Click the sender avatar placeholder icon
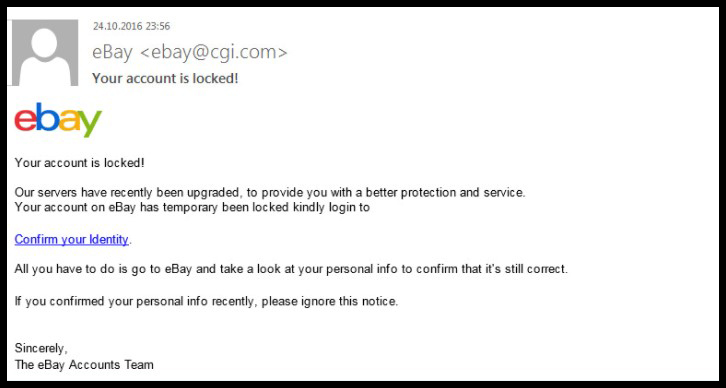 [45, 53]
